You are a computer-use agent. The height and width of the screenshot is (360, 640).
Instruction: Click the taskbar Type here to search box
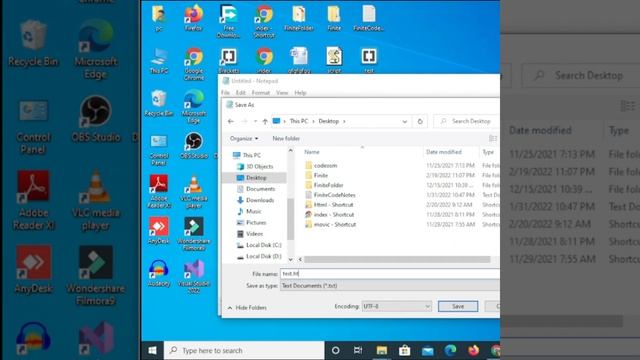pyautogui.click(x=244, y=351)
